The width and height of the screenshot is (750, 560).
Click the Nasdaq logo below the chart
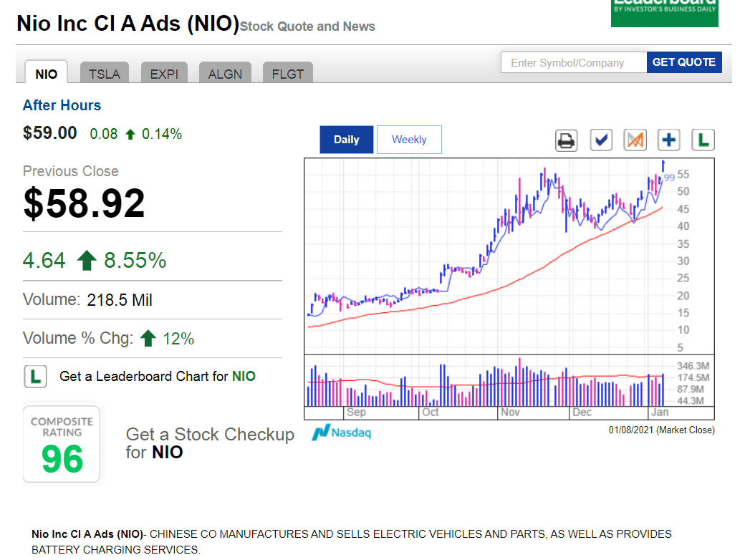click(342, 433)
